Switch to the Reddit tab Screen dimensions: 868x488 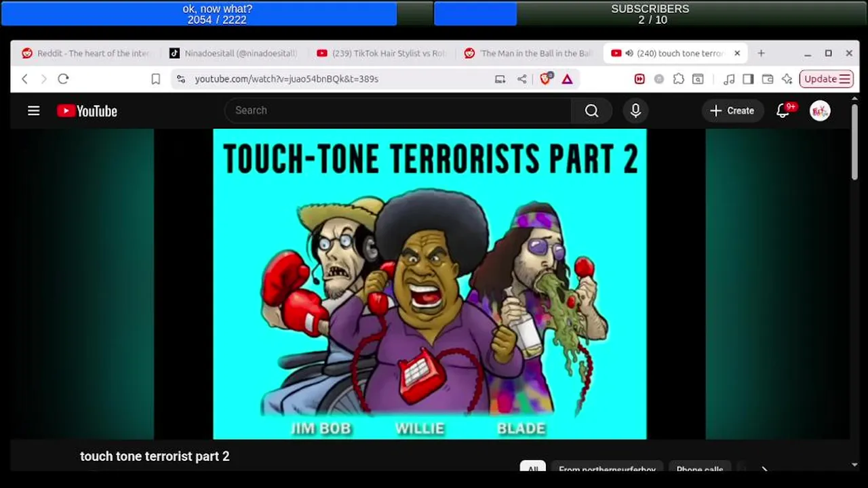pos(85,54)
